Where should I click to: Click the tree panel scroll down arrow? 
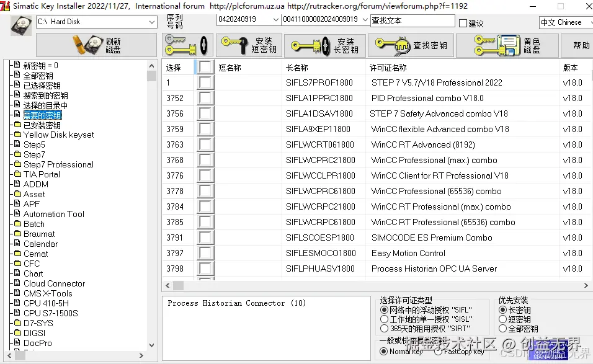click(151, 345)
